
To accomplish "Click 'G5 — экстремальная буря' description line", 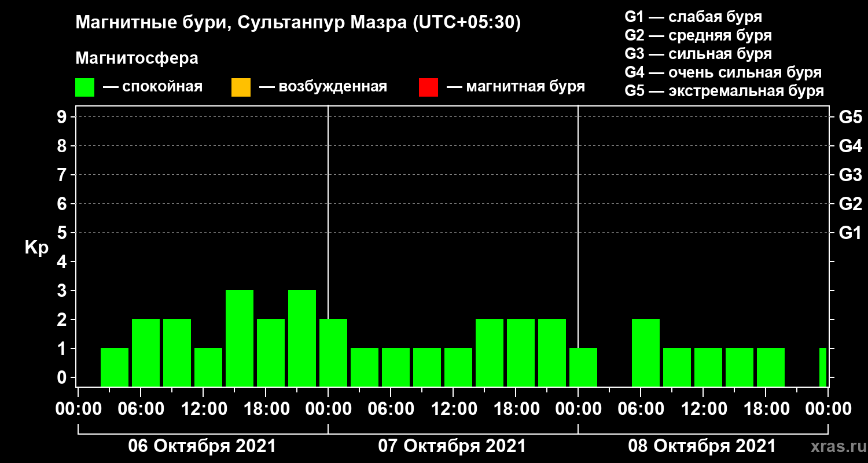I will coord(724,91).
